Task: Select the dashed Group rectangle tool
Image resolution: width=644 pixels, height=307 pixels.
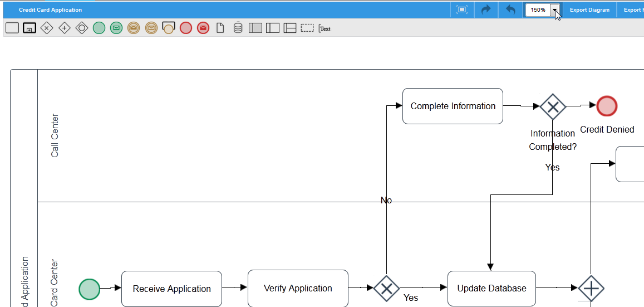Action: (307, 28)
